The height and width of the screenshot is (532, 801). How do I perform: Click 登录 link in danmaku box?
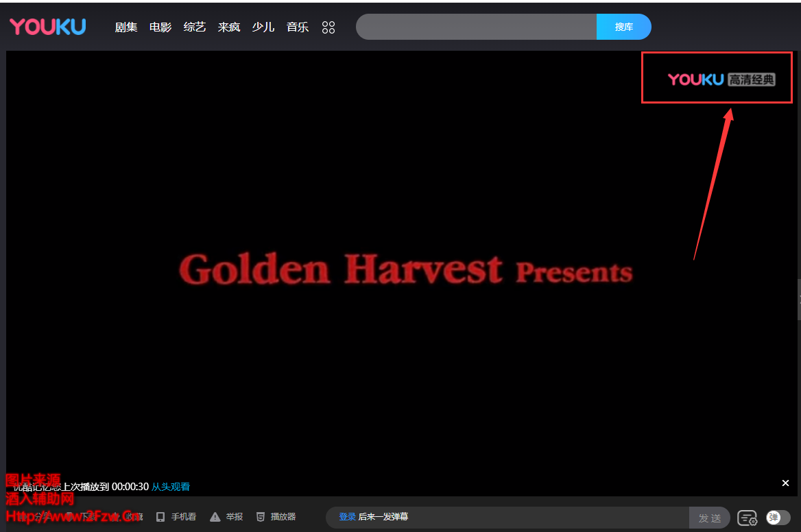coord(348,517)
